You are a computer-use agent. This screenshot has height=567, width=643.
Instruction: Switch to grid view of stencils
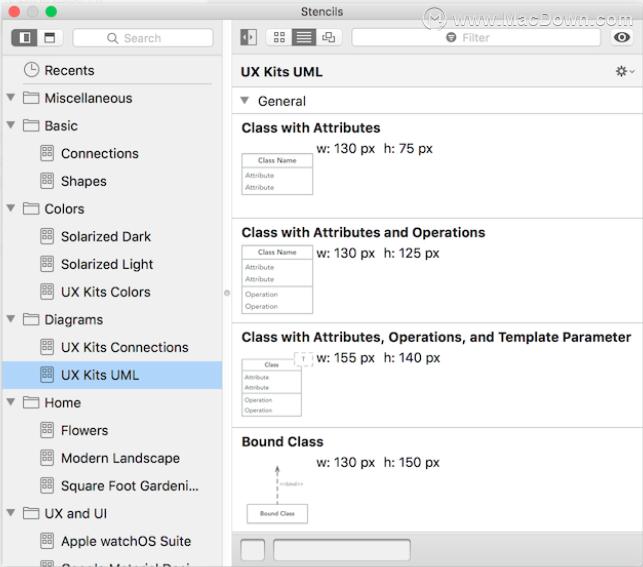279,37
